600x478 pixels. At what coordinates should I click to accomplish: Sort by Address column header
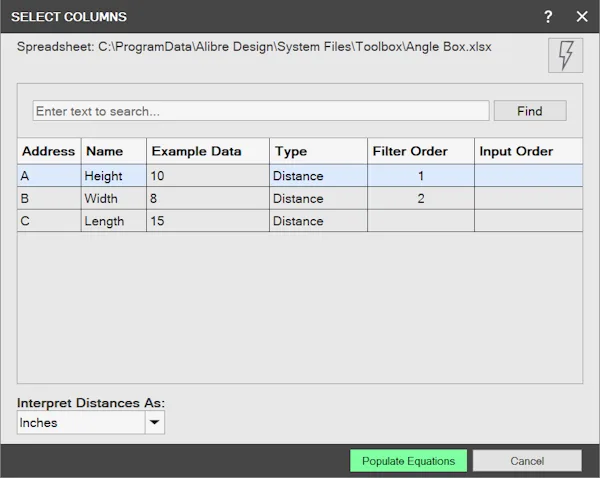pyautogui.click(x=49, y=151)
